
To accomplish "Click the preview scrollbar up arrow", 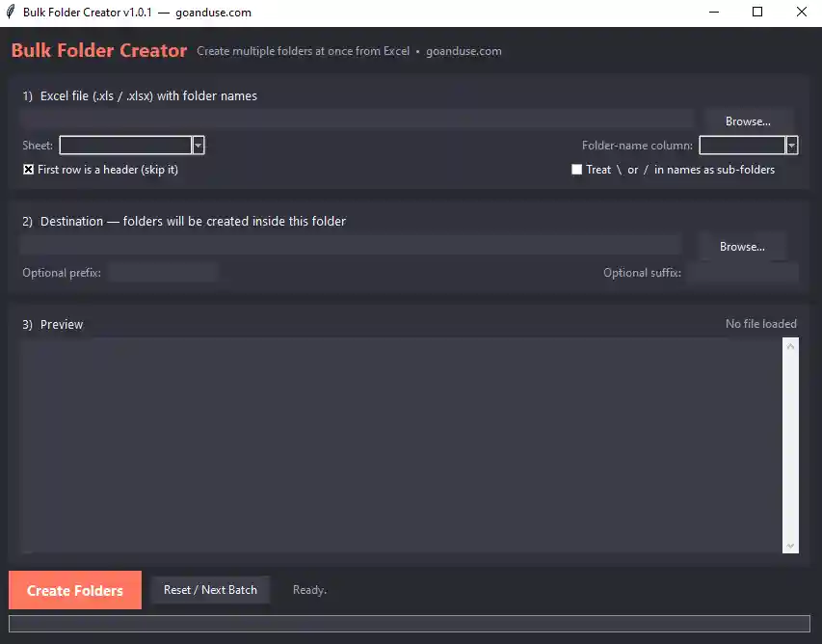I will point(790,347).
